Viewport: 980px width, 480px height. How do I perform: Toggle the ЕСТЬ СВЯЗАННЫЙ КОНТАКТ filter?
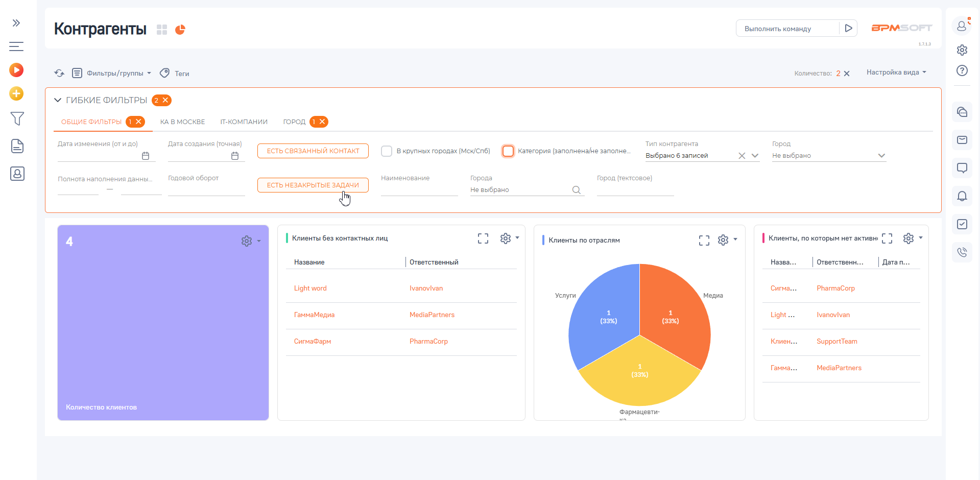tap(313, 151)
